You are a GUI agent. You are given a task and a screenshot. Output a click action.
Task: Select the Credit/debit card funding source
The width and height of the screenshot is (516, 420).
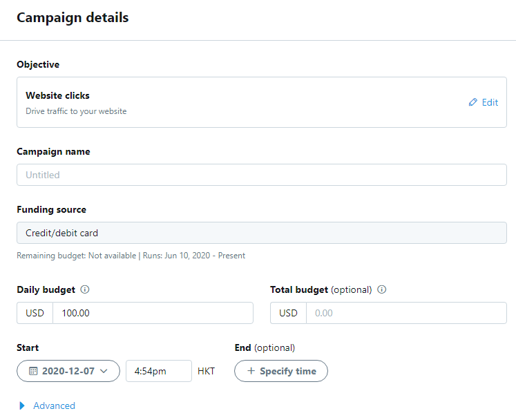(261, 233)
